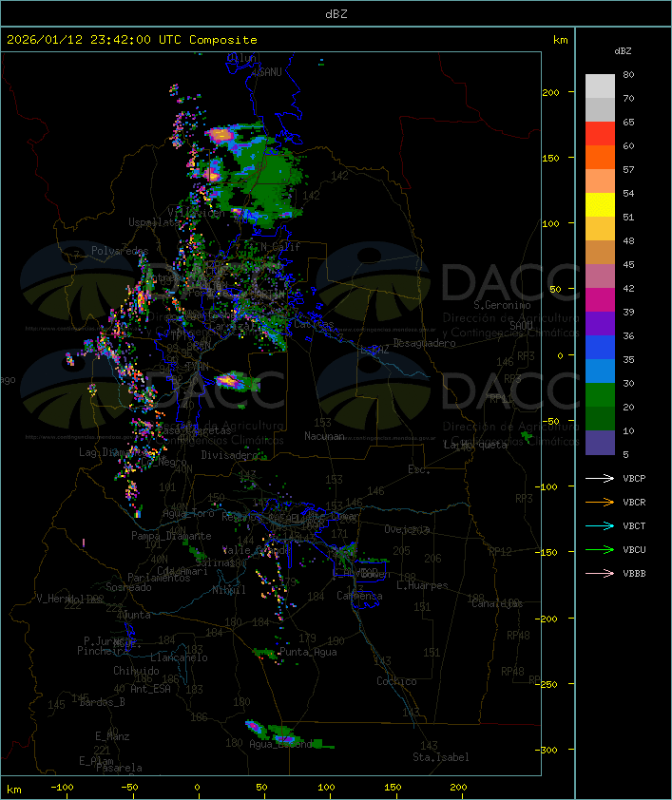The image size is (672, 800).
Task: Click the Sosneado place label
Action: point(128,587)
